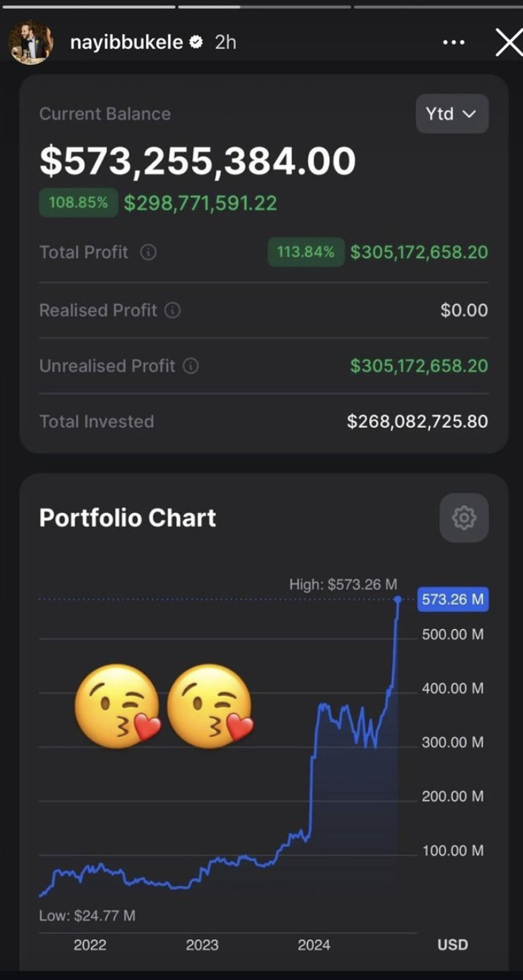Click the 108.85% percentage change badge
Image resolution: width=523 pixels, height=980 pixels.
[78, 203]
